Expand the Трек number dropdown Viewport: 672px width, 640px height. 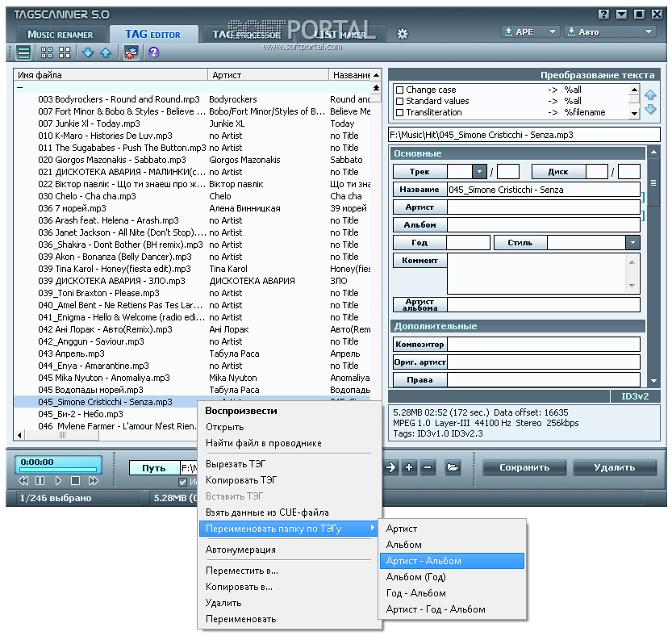tap(479, 172)
